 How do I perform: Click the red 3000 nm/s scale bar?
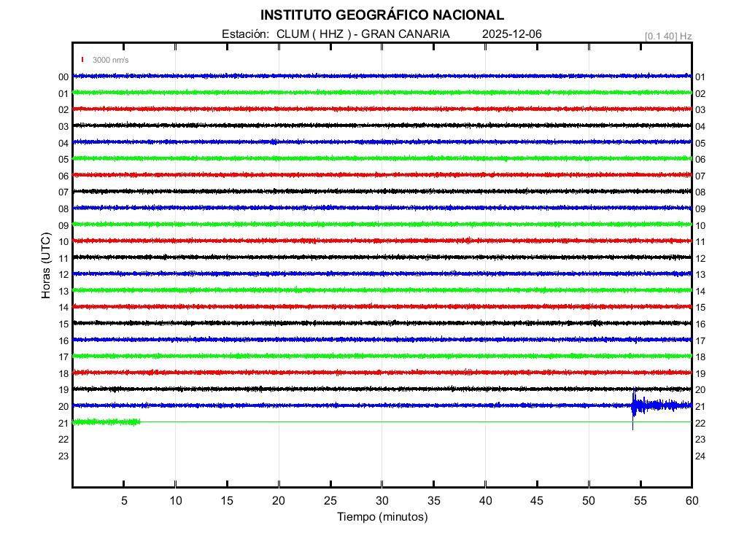(83, 60)
